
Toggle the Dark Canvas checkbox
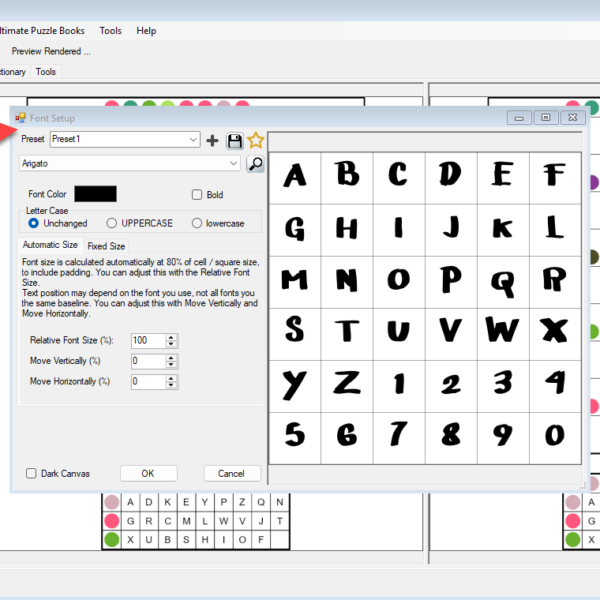point(32,473)
